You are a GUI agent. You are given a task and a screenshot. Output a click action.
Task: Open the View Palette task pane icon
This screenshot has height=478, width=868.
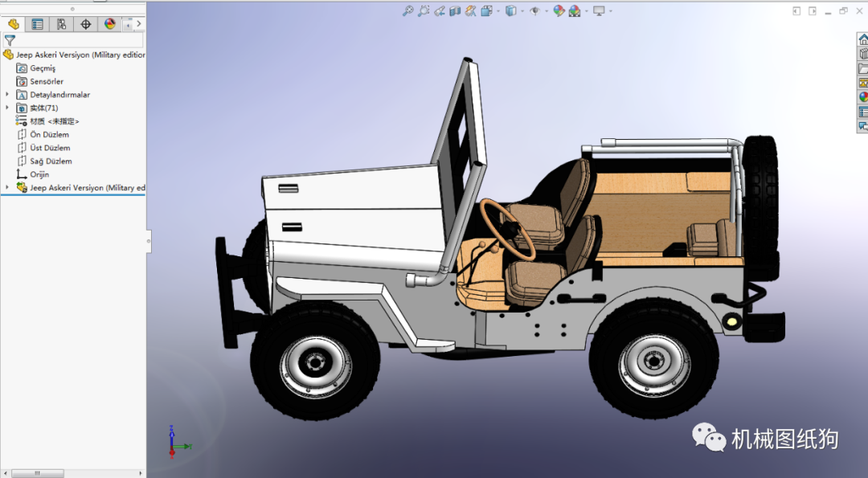863,83
